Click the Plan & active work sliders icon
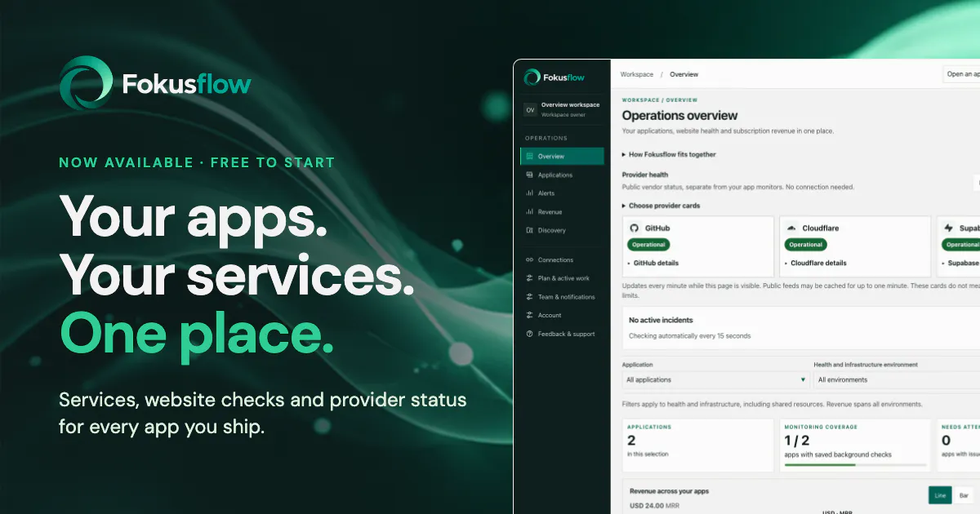The height and width of the screenshot is (514, 980). click(x=529, y=278)
